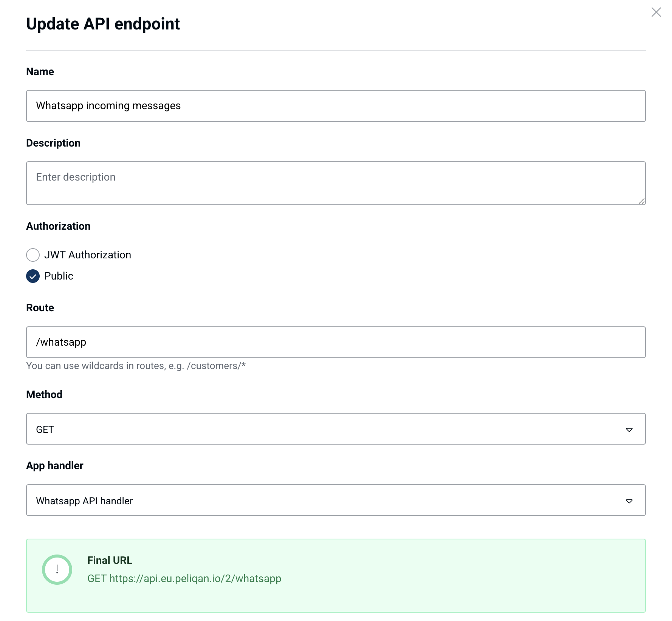Image resolution: width=672 pixels, height=621 pixels.
Task: Click the exclamation info icon near Final URL
Action: pos(57,569)
